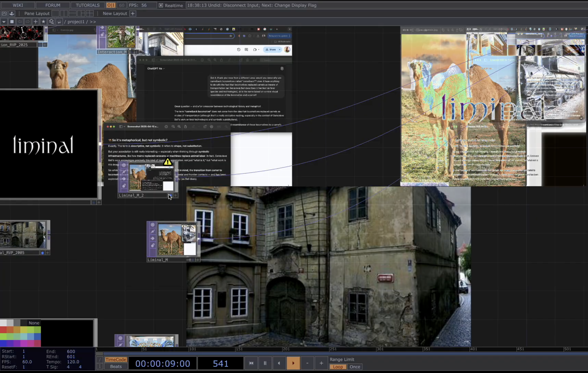Open pane type dropdown arrow at top-left
The image size is (588, 373).
(x=4, y=22)
